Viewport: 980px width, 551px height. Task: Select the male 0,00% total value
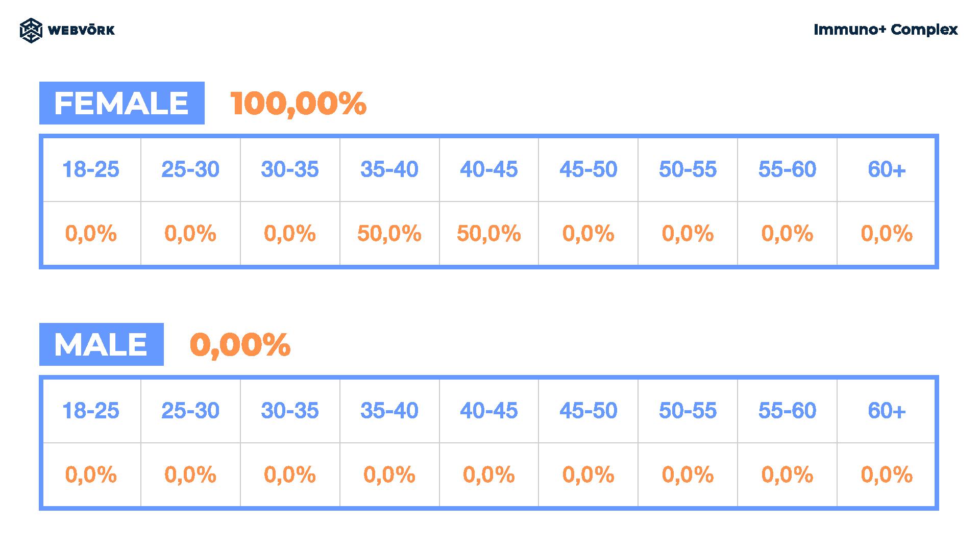point(240,345)
